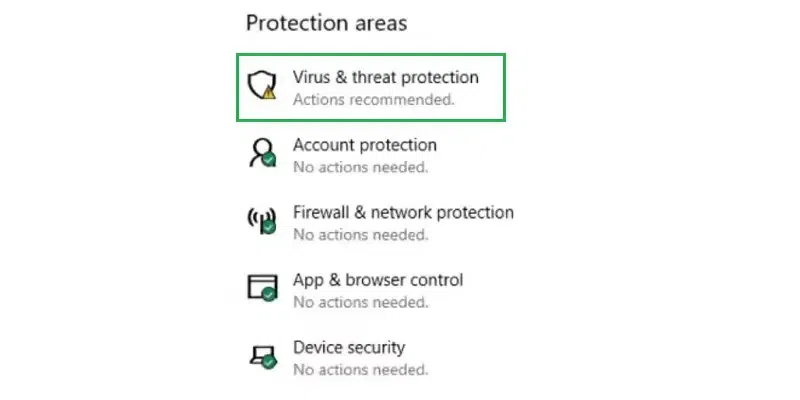The image size is (800, 400).
Task: Click the green checkmark on the Device security icon
Action: coord(269,362)
